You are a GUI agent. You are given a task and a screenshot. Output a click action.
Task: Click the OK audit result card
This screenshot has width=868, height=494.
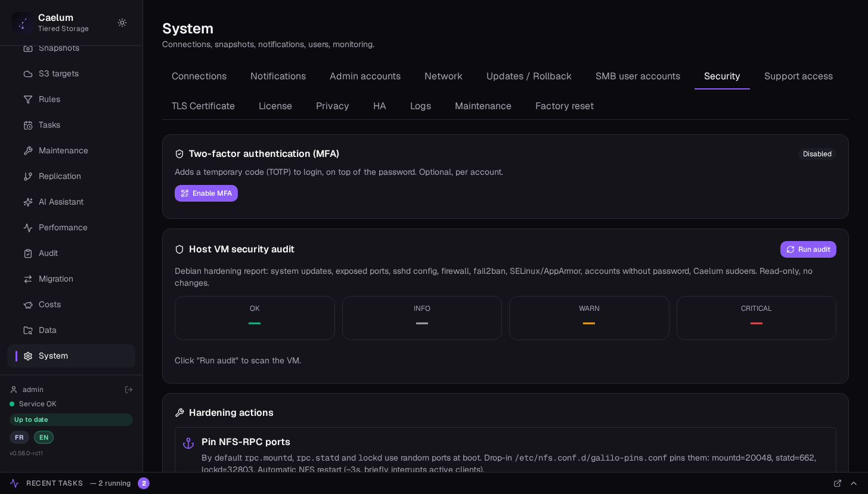click(x=255, y=318)
